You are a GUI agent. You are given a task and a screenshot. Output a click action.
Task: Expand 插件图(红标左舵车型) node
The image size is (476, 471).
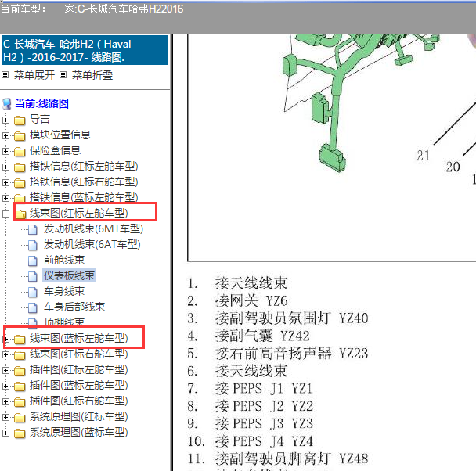point(5,370)
